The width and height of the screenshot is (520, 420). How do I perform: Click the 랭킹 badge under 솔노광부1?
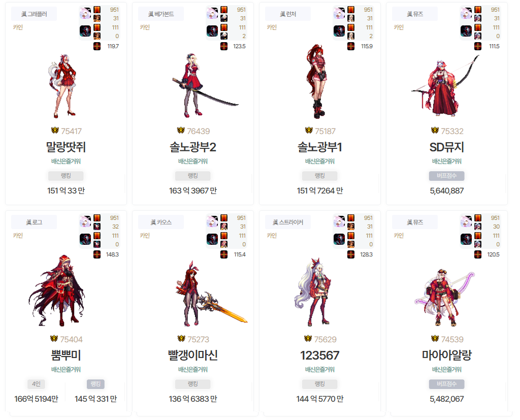(320, 176)
